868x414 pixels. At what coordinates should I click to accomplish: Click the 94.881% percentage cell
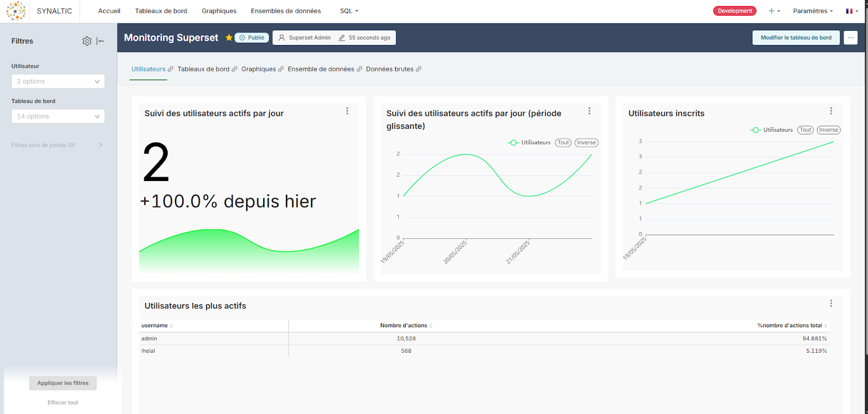pyautogui.click(x=815, y=339)
